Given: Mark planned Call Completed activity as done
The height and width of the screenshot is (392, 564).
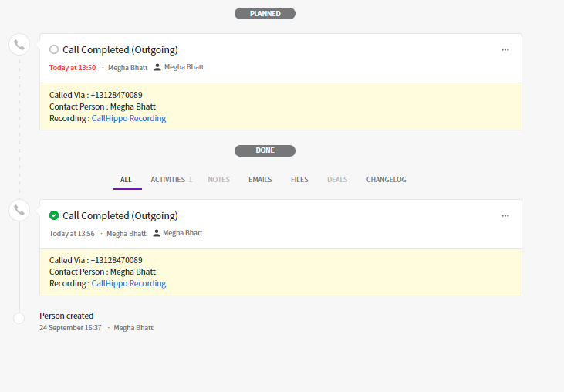Looking at the screenshot, I should (54, 50).
